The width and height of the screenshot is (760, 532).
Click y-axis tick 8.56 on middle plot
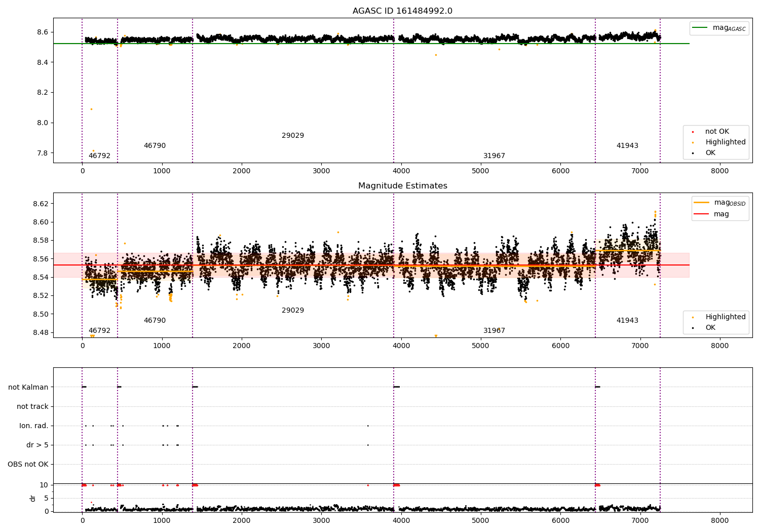point(41,259)
